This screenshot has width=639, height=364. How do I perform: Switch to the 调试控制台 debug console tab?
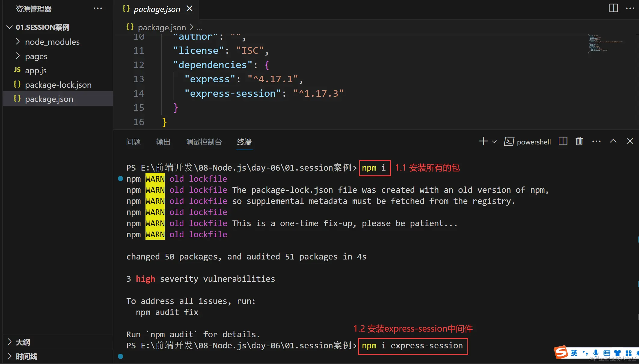(x=204, y=142)
